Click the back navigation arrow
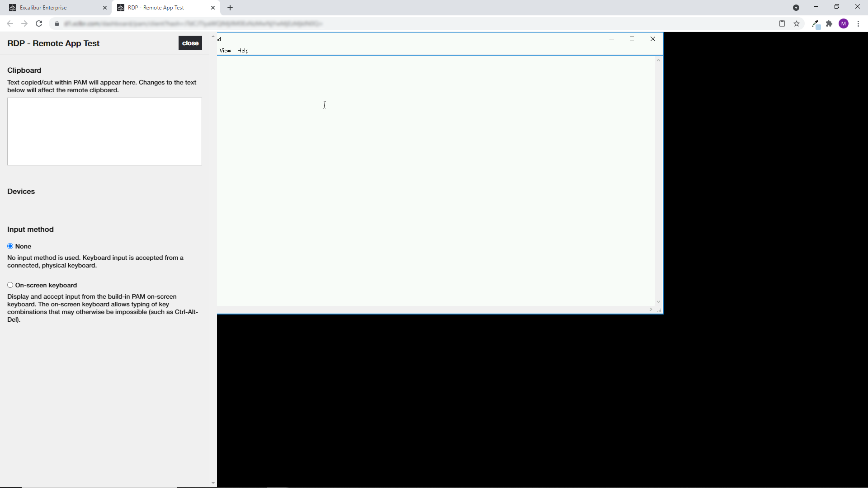 click(10, 23)
